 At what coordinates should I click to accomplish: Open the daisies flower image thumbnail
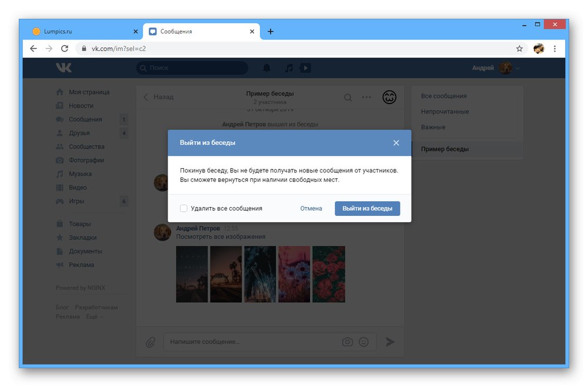[295, 274]
